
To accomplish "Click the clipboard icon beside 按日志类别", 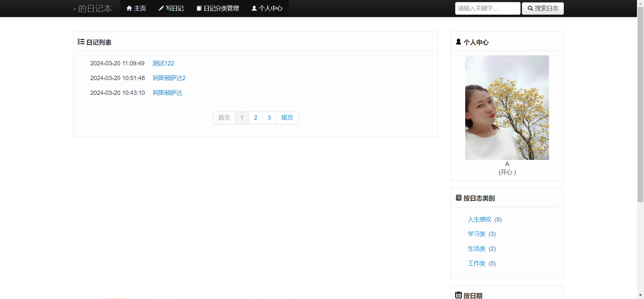I will tap(459, 198).
